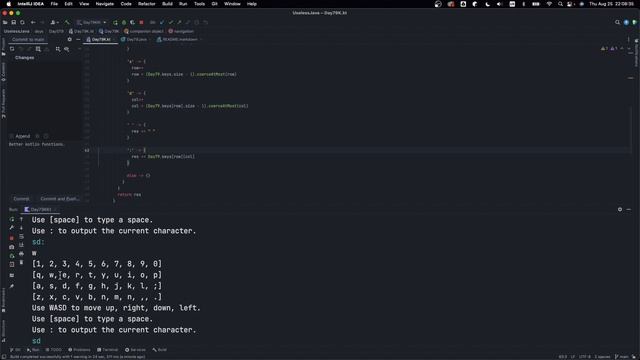Click the Wi-Fi icon in macOS menu bar
Screen dimensions: 640x360
(549, 4)
